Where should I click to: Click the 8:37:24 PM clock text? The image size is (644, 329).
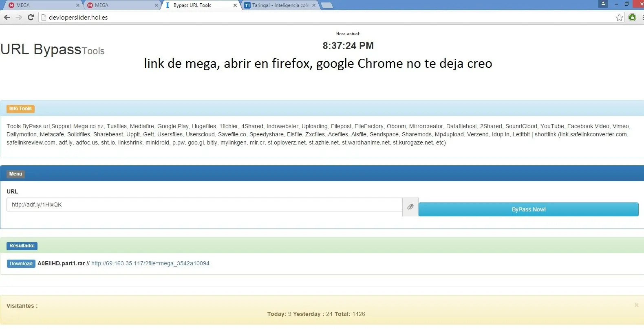coord(348,46)
